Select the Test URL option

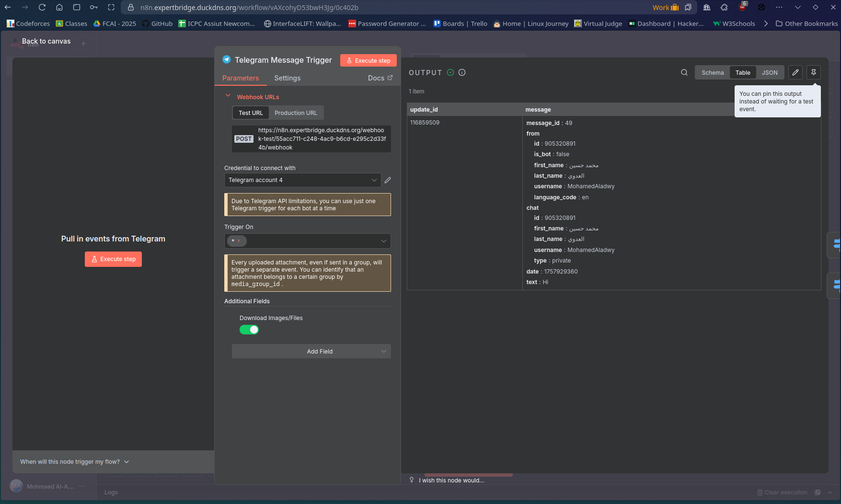(x=251, y=113)
